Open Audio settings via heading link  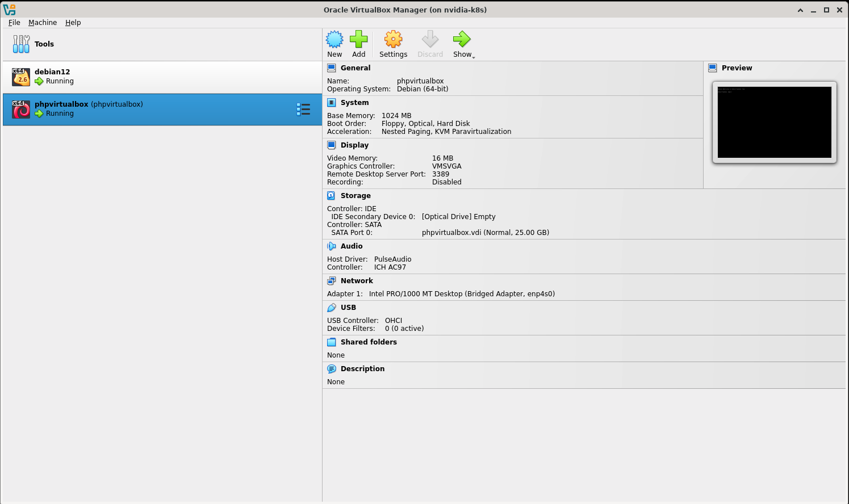pos(352,246)
